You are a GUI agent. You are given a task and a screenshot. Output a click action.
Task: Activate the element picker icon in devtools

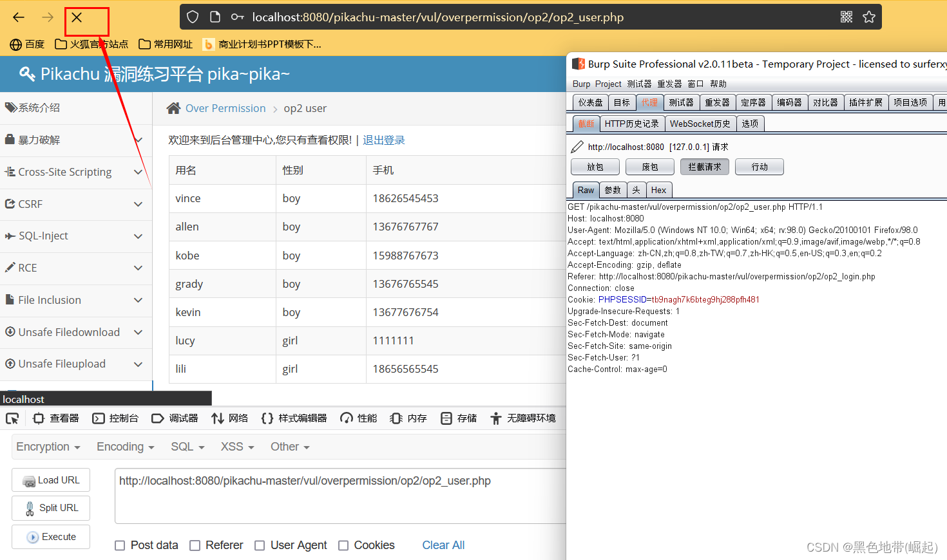(12, 418)
